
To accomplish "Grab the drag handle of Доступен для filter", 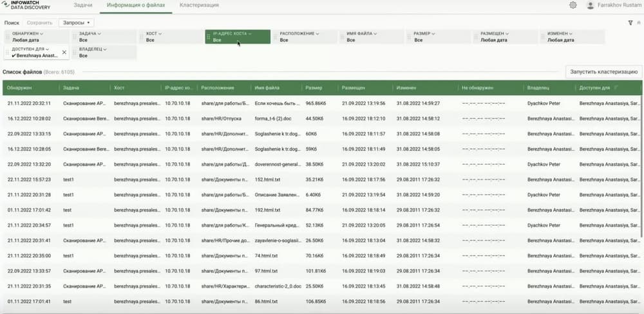I will click(x=7, y=52).
